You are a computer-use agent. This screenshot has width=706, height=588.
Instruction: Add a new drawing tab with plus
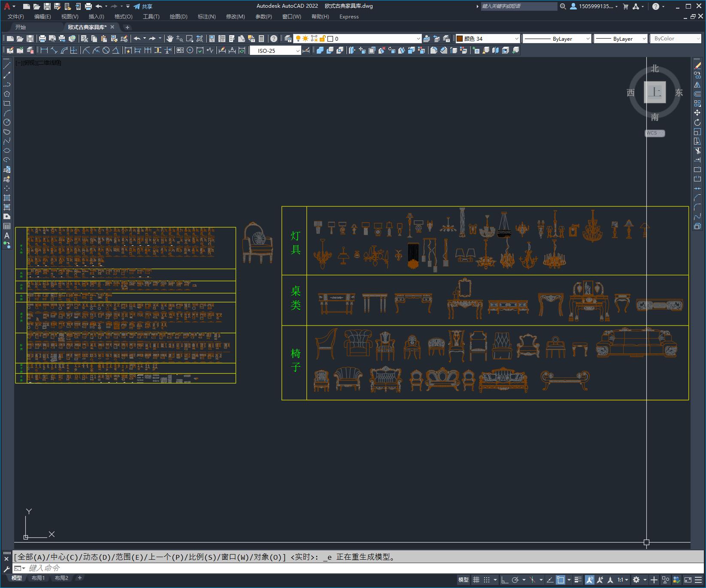point(127,27)
